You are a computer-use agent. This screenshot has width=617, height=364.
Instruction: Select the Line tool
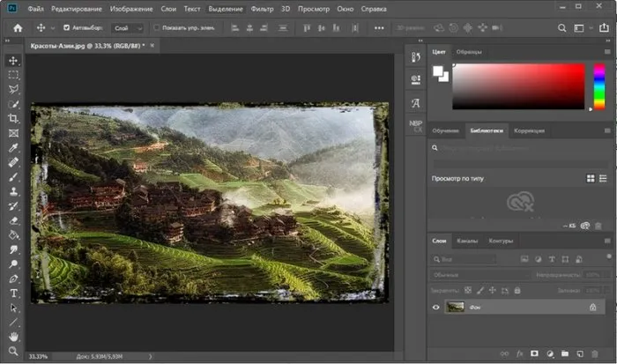[13, 323]
